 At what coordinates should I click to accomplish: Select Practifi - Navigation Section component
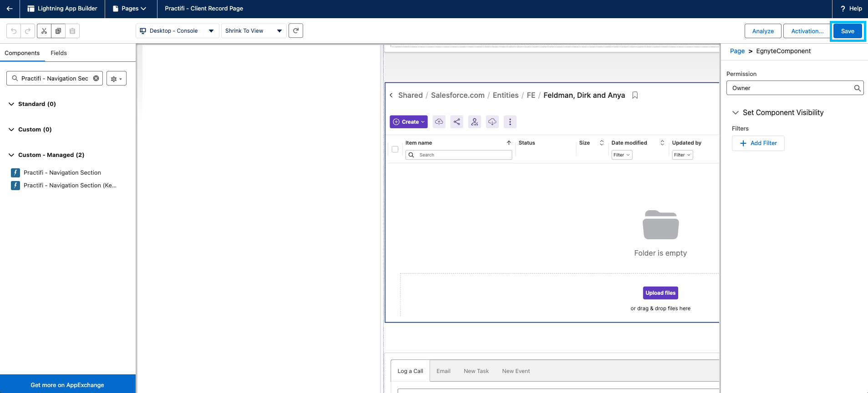tap(62, 172)
